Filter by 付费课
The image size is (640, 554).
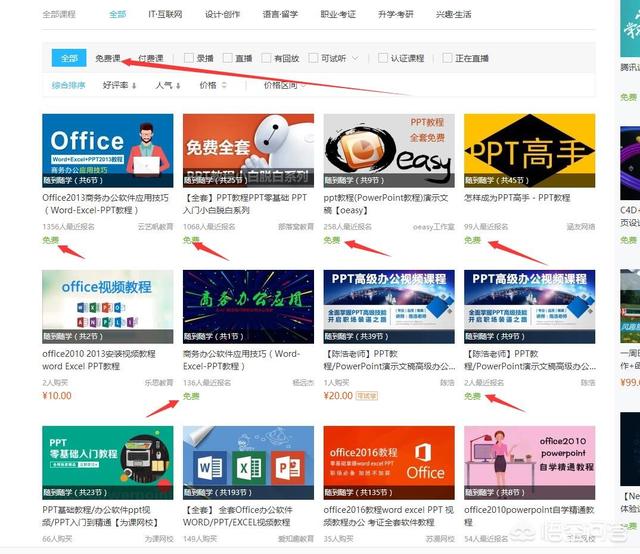[151, 58]
